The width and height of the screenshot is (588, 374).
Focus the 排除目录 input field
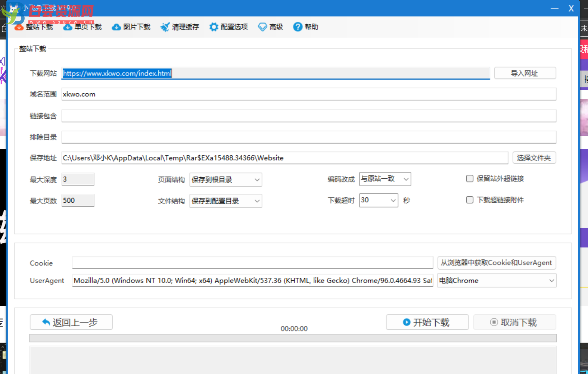(309, 137)
